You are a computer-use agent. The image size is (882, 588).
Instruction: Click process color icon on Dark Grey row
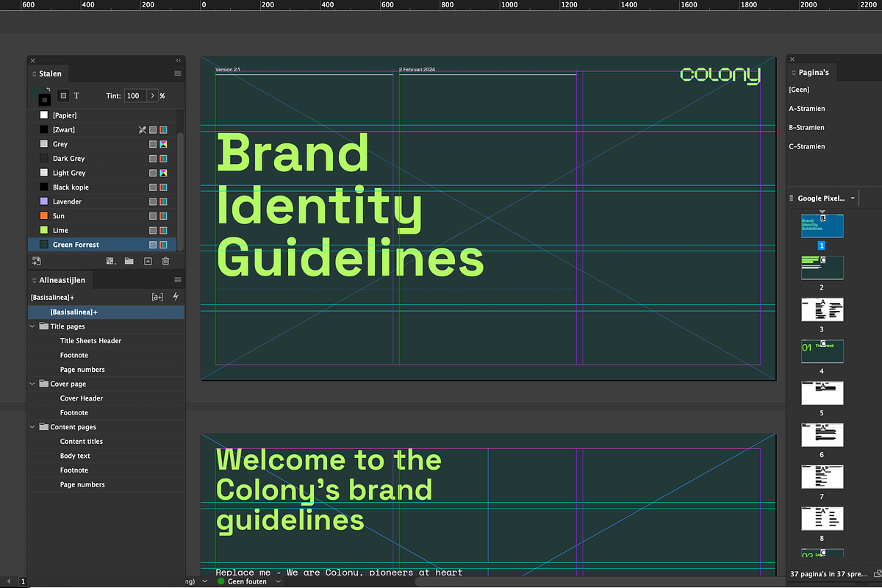tap(153, 158)
